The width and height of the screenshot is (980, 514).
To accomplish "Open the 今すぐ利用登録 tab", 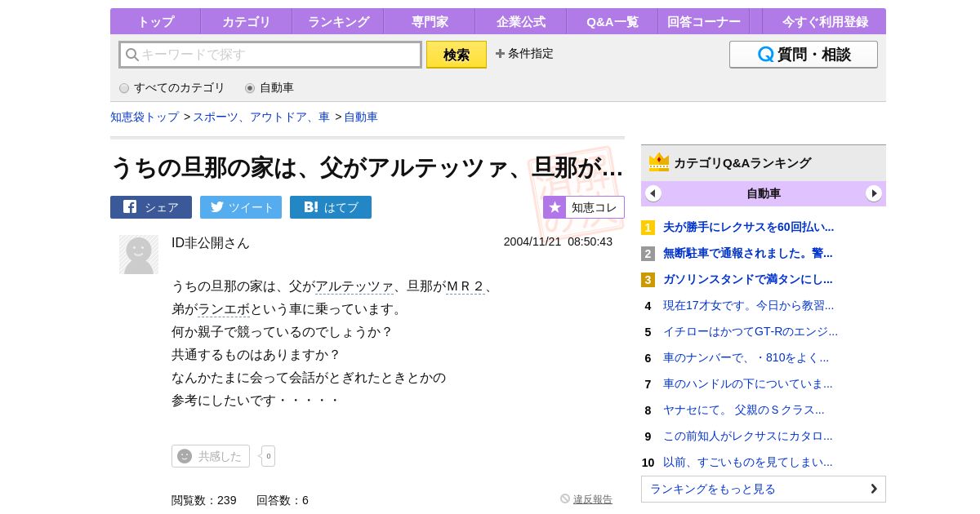I will [x=825, y=21].
